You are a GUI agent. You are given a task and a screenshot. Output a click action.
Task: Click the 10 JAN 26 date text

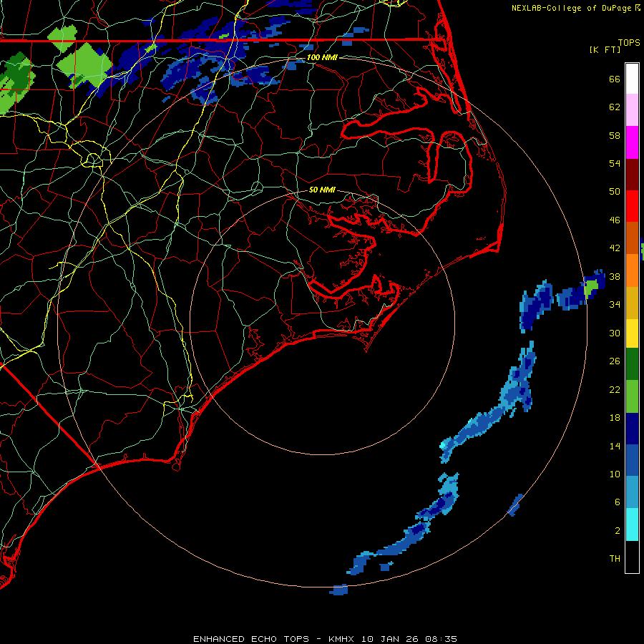pos(391,639)
